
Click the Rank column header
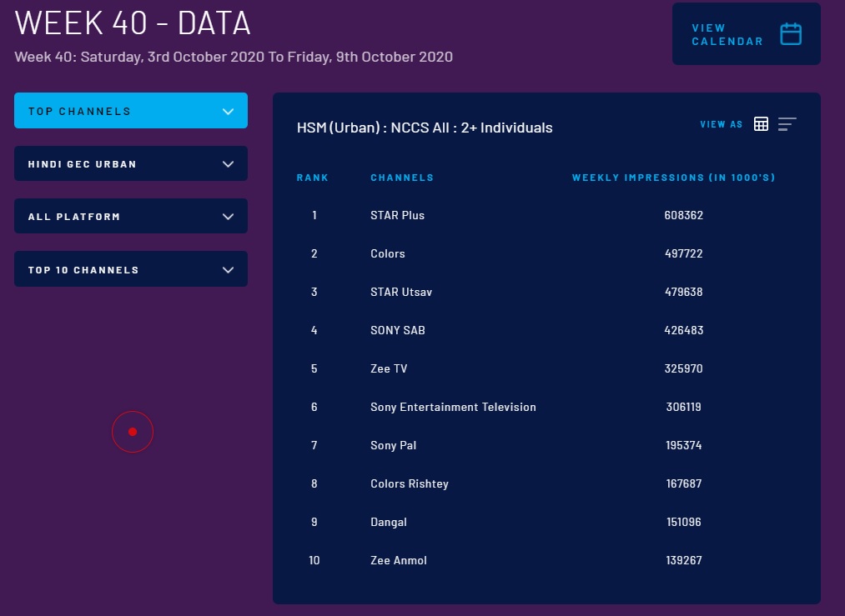(313, 178)
